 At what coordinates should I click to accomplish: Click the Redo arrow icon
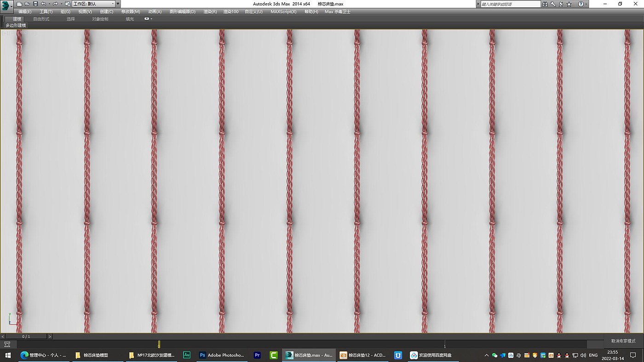[x=55, y=4]
